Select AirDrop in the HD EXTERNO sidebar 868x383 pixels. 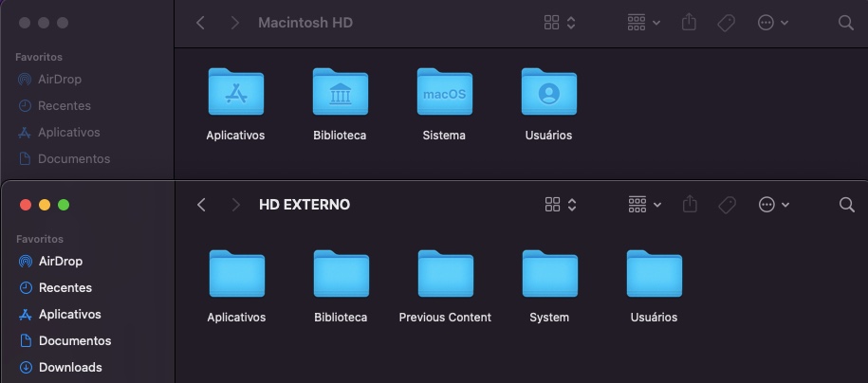tap(60, 261)
